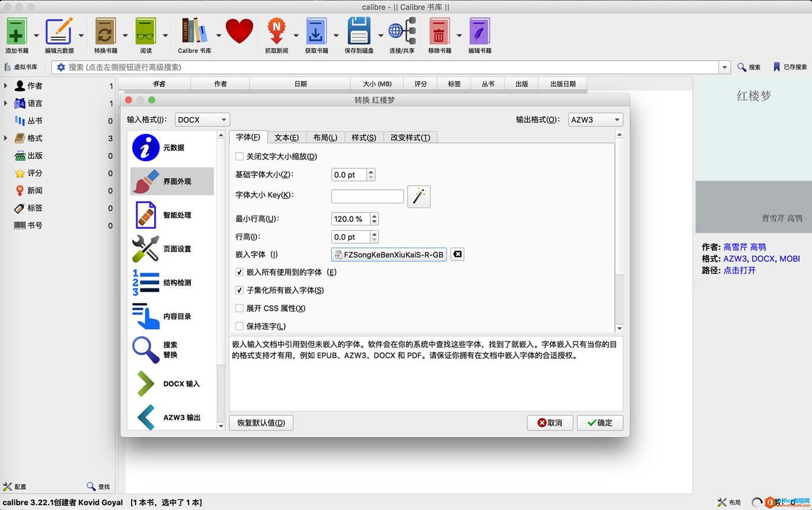812x510 pixels.
Task: Open the 添加书籍 (Add Books) tool
Action: [17, 34]
